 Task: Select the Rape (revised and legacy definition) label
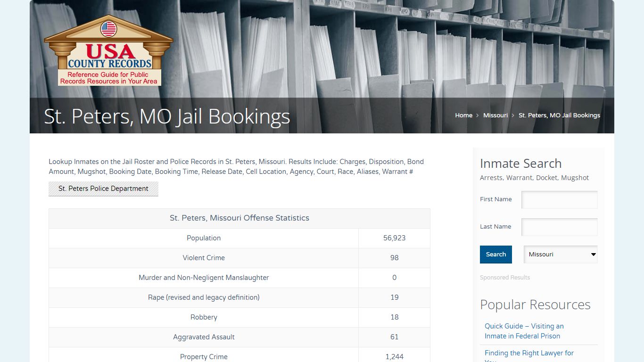click(204, 297)
